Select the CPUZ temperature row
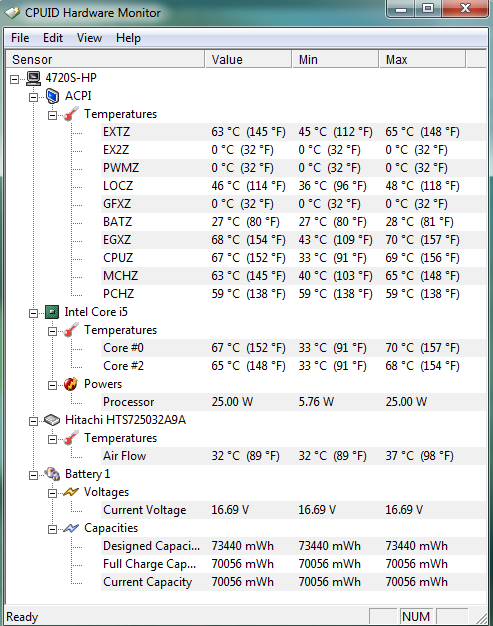The image size is (493, 626). 293,258
